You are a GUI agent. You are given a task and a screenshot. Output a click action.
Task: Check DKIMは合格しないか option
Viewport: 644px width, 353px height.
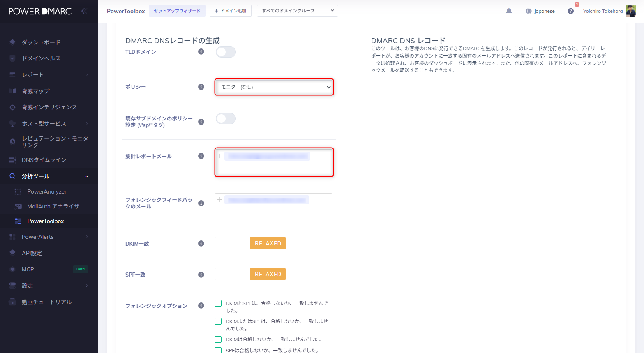click(x=218, y=339)
